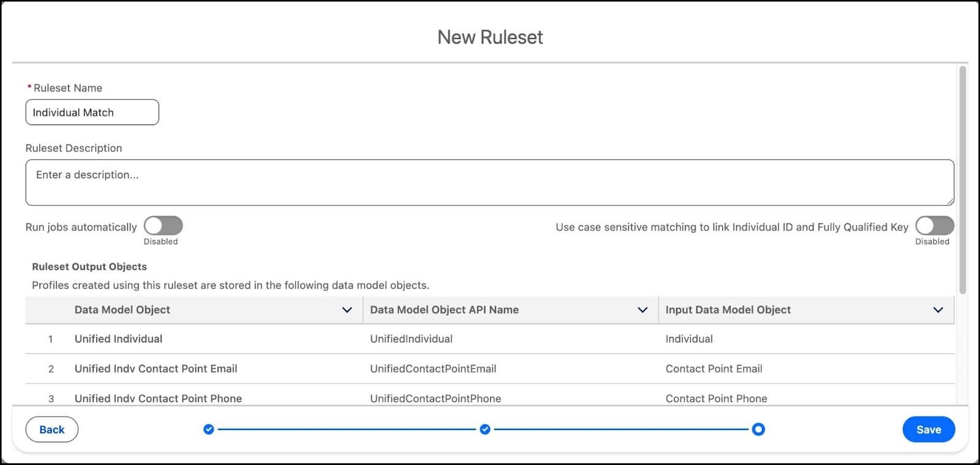
Task: Select the Unified Indv Contact Point Email cell
Action: [156, 369]
